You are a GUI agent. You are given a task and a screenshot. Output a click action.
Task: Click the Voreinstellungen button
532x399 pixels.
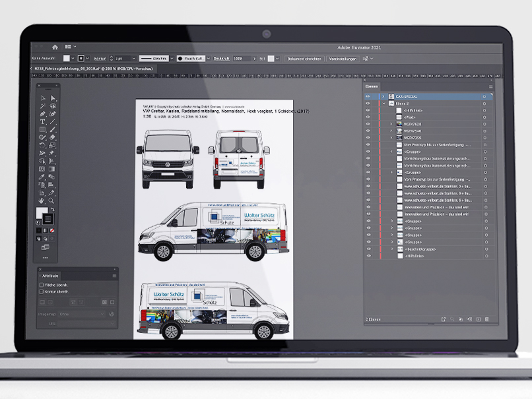(343, 59)
